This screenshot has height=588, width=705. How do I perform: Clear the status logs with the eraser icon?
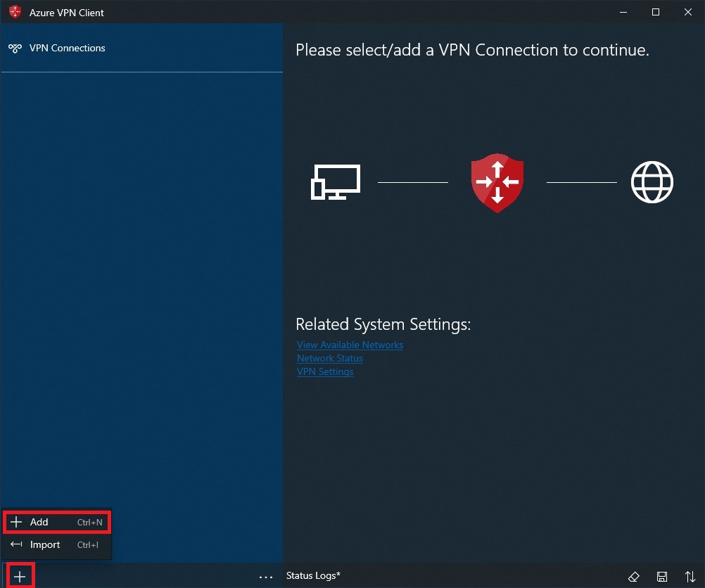(x=634, y=575)
